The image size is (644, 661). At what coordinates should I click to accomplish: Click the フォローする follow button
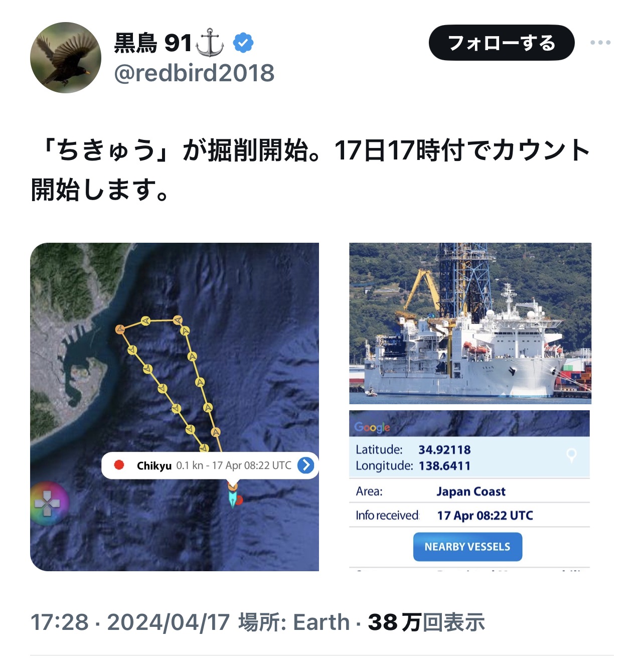coord(502,43)
